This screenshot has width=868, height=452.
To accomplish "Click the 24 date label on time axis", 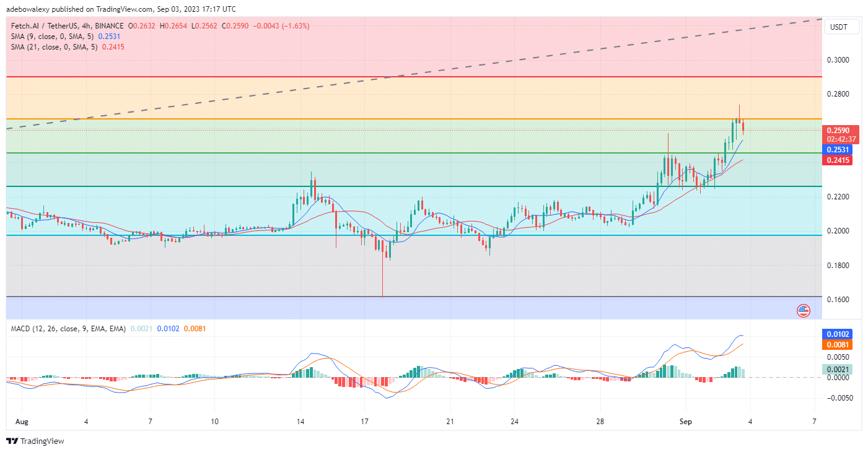I will pos(514,422).
